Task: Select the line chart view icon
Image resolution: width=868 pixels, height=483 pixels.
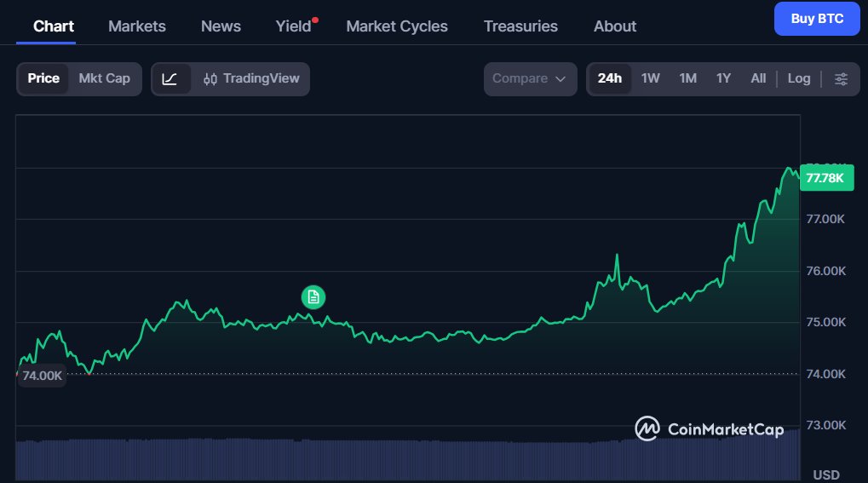Action: (170, 78)
